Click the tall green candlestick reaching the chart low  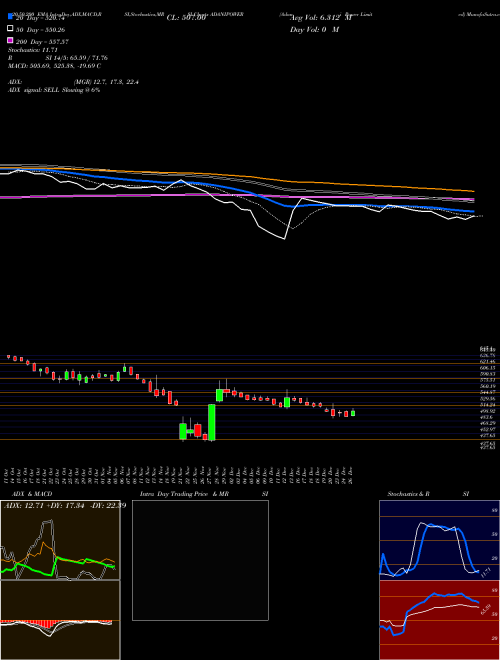(212, 422)
